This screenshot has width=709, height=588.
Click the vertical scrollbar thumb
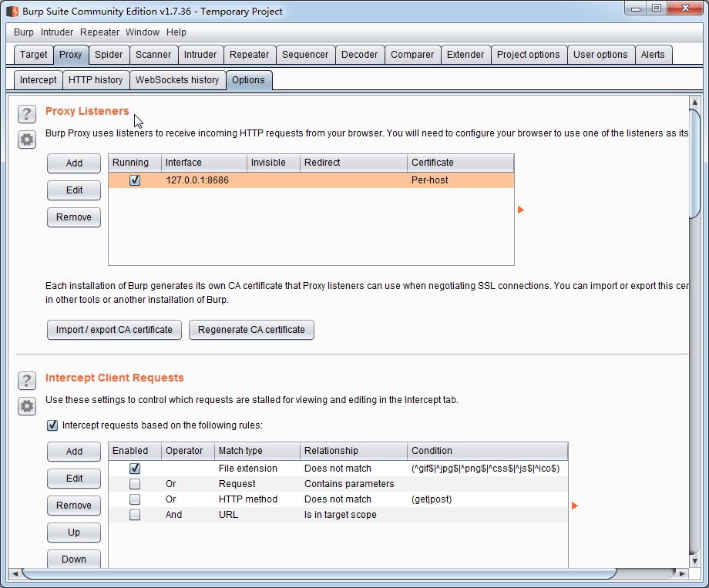[694, 163]
